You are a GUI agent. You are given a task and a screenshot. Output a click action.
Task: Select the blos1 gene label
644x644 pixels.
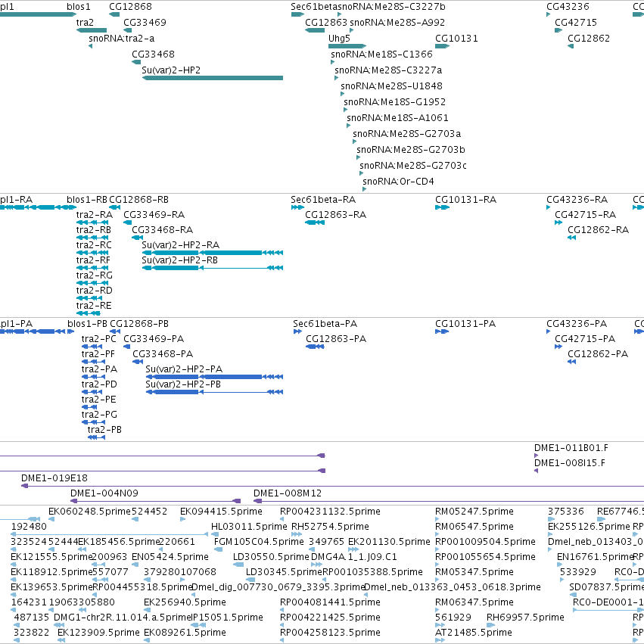pyautogui.click(x=79, y=7)
